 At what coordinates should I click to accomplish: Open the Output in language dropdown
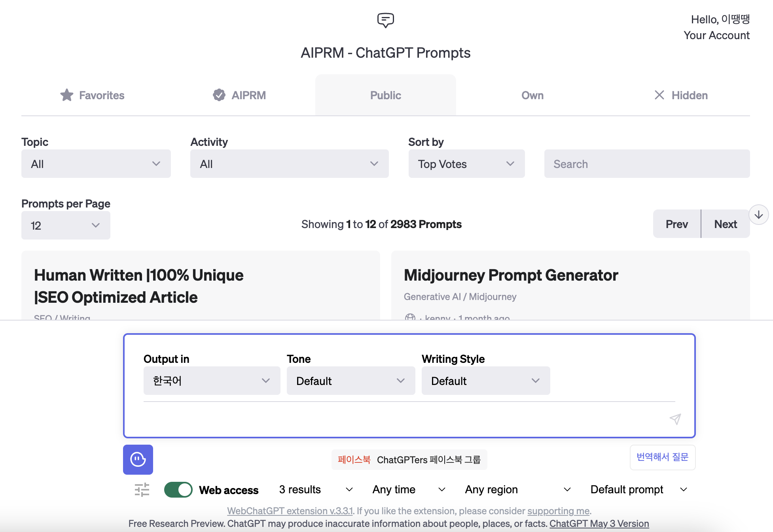point(212,381)
